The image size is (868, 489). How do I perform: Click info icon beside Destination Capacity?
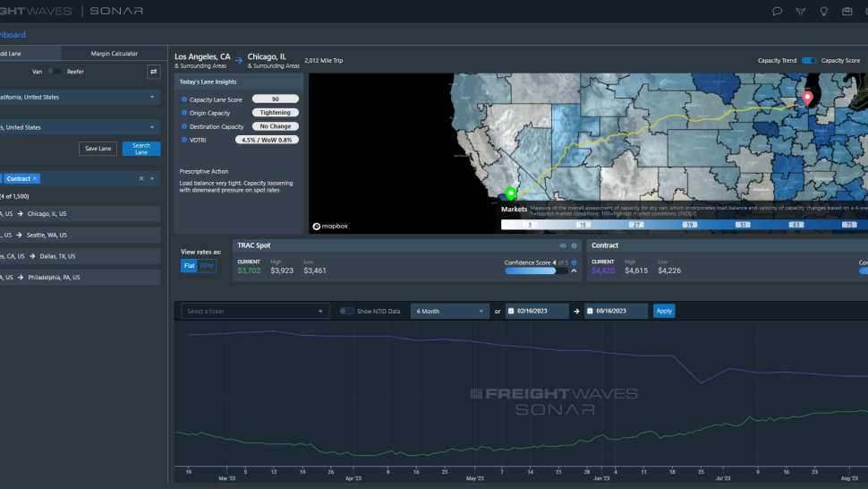(184, 126)
